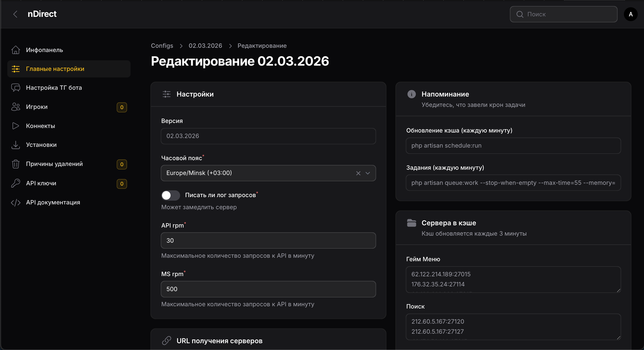Enable the Писать ли лог запросов toggle
This screenshot has height=350, width=644.
(x=171, y=195)
